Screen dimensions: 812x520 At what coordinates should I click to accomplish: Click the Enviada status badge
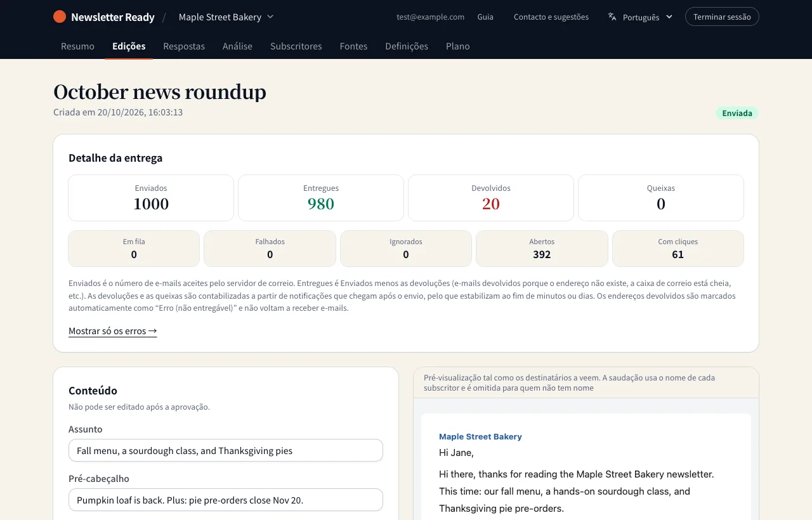[737, 114]
